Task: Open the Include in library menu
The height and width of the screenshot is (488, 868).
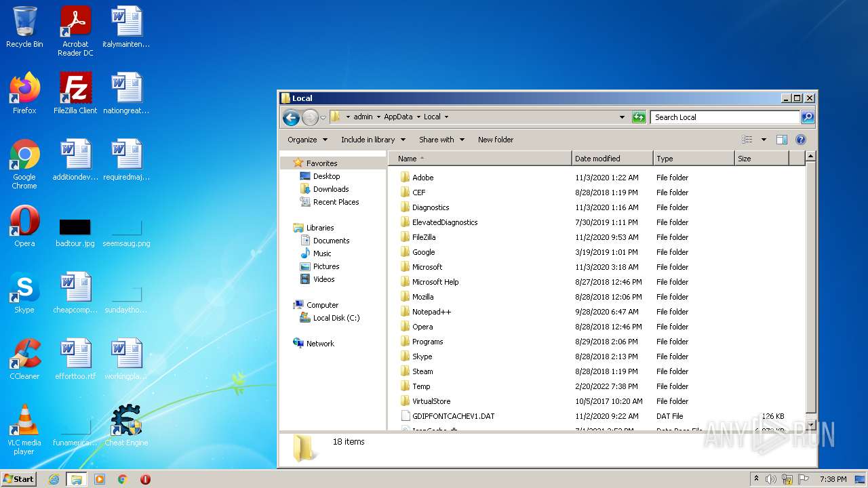Action: click(x=373, y=140)
